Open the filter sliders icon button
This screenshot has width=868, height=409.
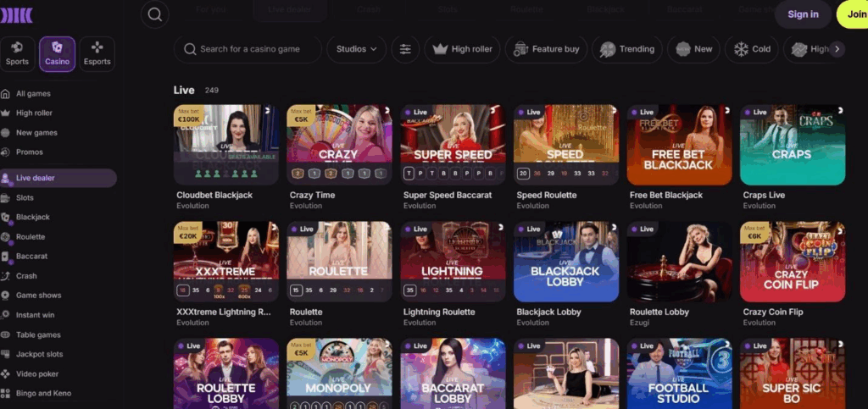[405, 49]
